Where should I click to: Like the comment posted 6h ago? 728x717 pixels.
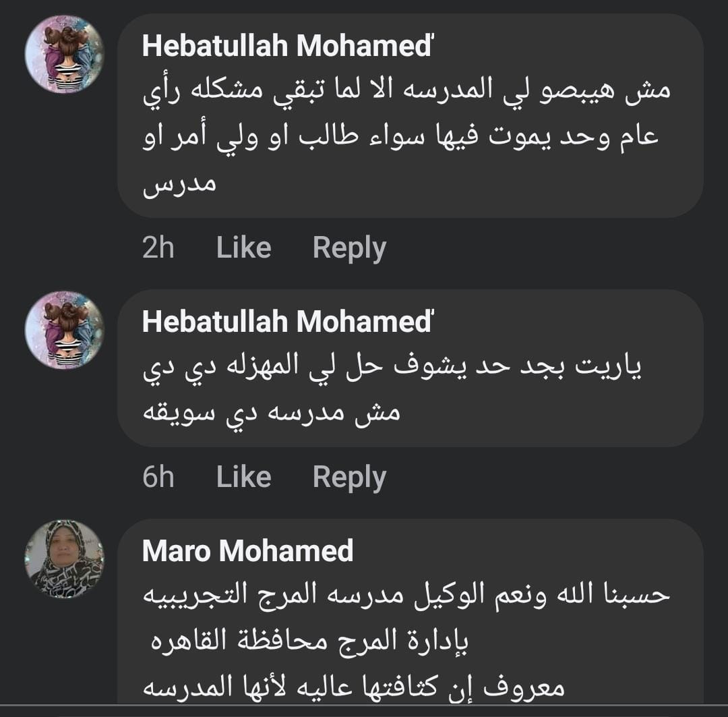click(x=243, y=477)
